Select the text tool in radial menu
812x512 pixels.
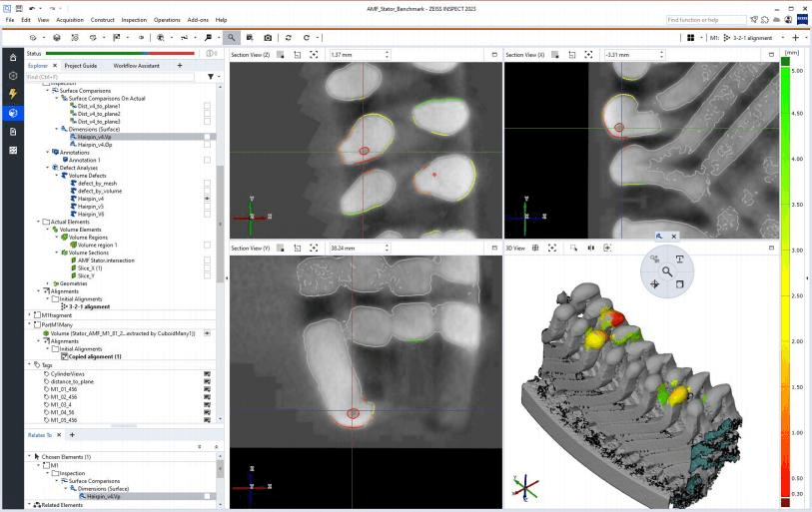pos(679,258)
